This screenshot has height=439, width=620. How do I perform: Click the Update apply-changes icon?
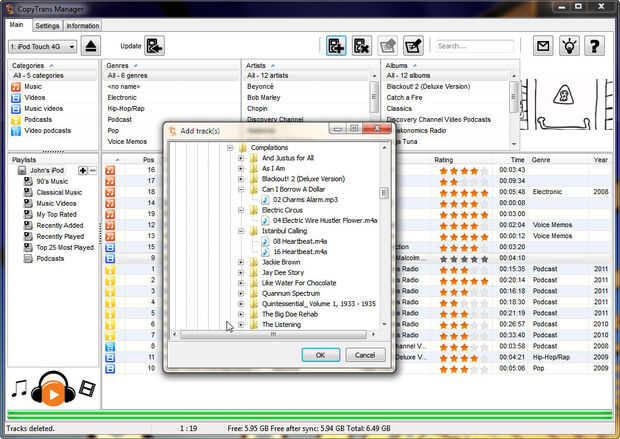coord(154,46)
